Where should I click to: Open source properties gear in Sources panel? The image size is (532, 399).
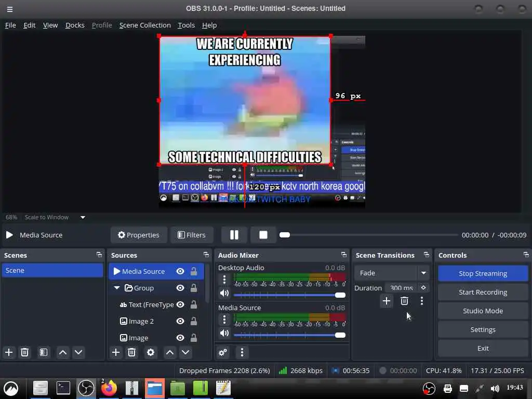151,352
